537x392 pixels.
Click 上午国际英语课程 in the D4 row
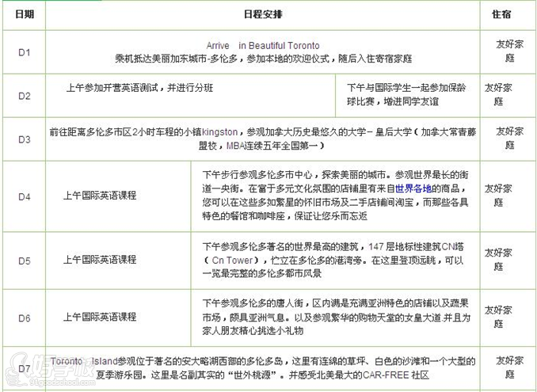[100, 196]
